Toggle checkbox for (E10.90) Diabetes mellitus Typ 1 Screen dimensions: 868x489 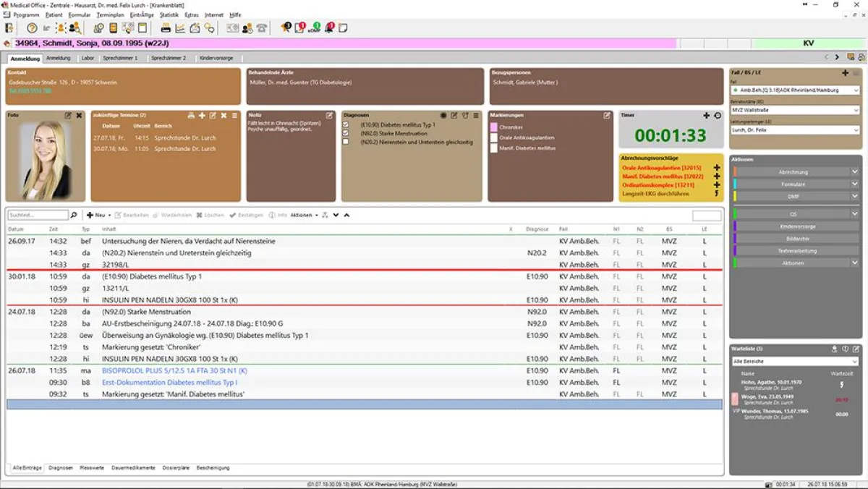(346, 124)
